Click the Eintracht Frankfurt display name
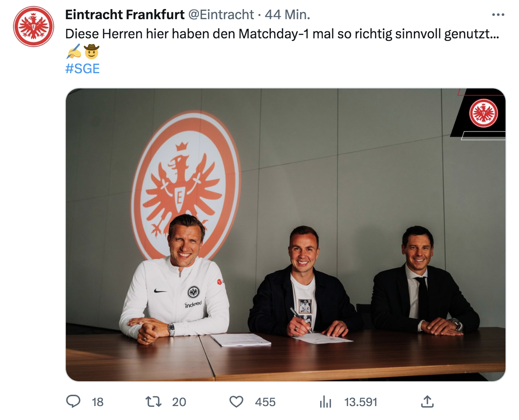 tap(125, 15)
